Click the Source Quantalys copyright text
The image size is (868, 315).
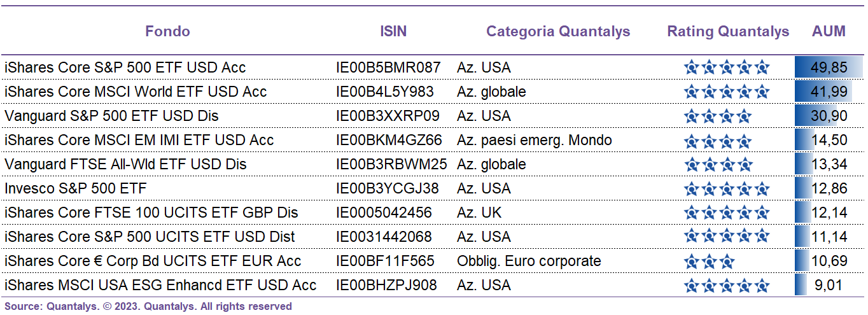[x=148, y=306]
